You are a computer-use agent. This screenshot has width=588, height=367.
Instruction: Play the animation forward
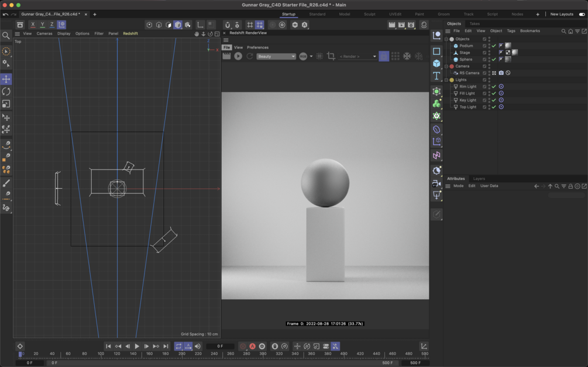137,346
